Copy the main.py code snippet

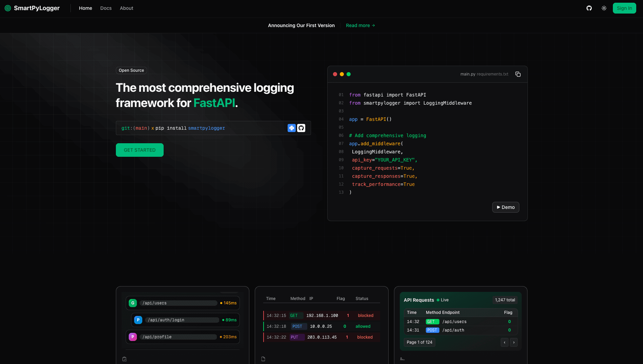518,74
